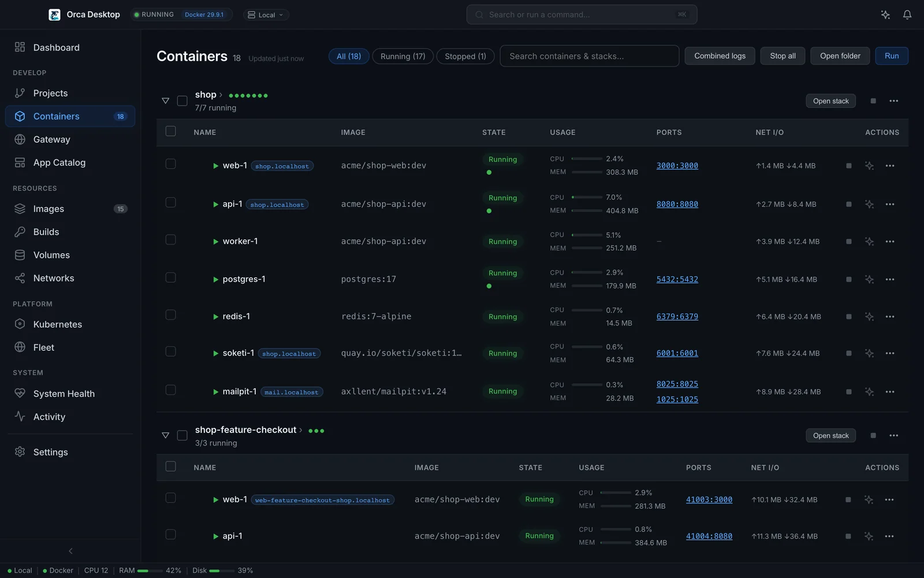Open stack for shop

tap(831, 101)
